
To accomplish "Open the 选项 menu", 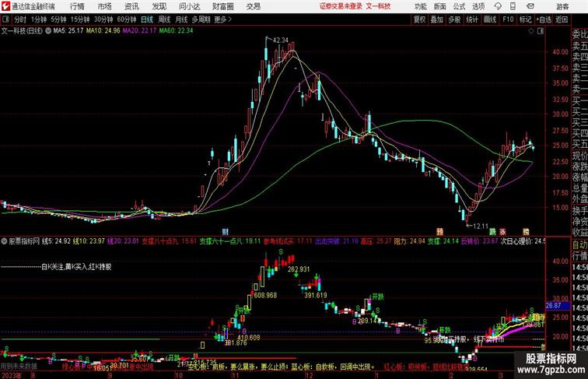I will 478,6.
